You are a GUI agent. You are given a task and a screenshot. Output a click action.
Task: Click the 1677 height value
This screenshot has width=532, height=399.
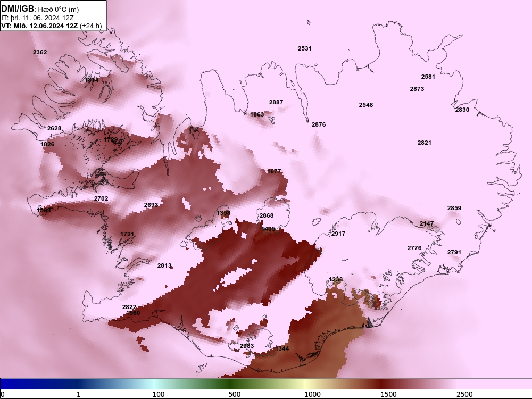(x=274, y=171)
